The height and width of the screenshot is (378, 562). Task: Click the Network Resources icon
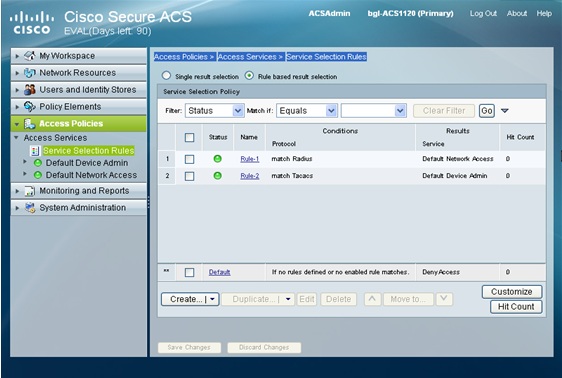[x=29, y=73]
